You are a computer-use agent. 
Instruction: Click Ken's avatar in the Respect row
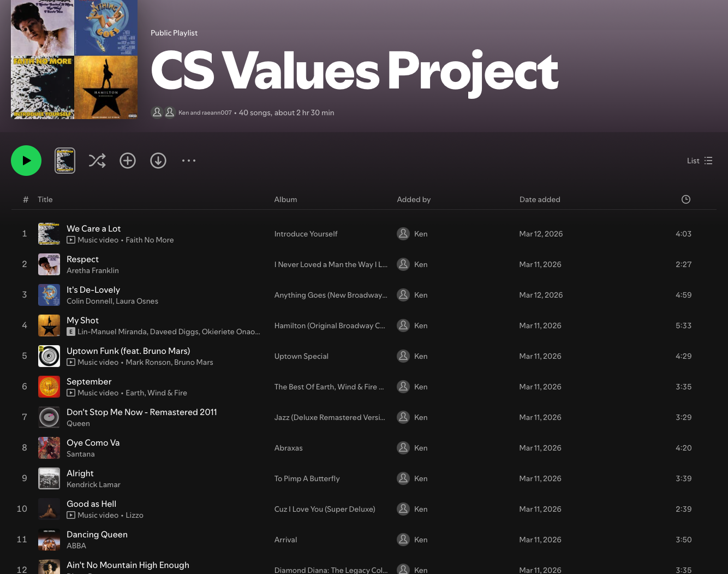pos(403,264)
